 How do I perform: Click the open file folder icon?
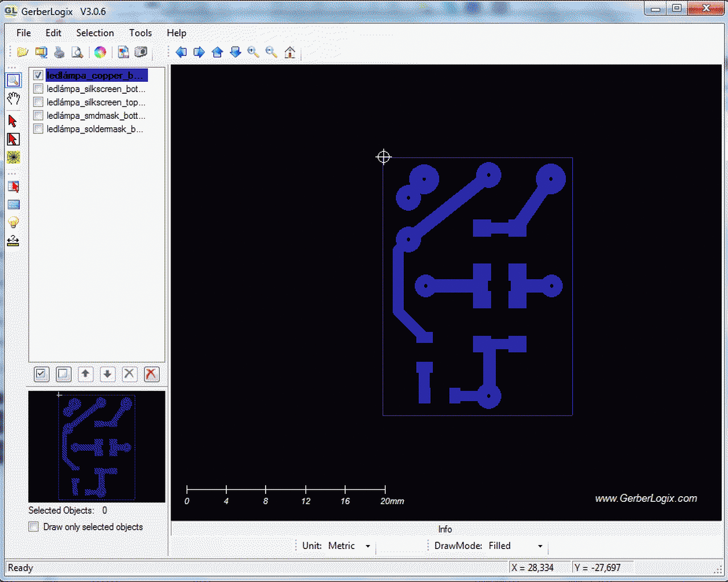click(22, 52)
